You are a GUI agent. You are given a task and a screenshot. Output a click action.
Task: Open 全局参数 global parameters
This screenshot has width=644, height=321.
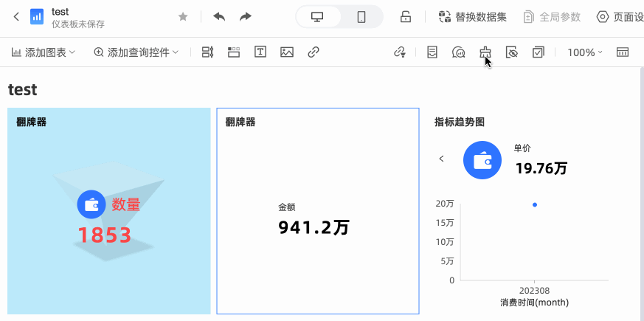tap(552, 17)
